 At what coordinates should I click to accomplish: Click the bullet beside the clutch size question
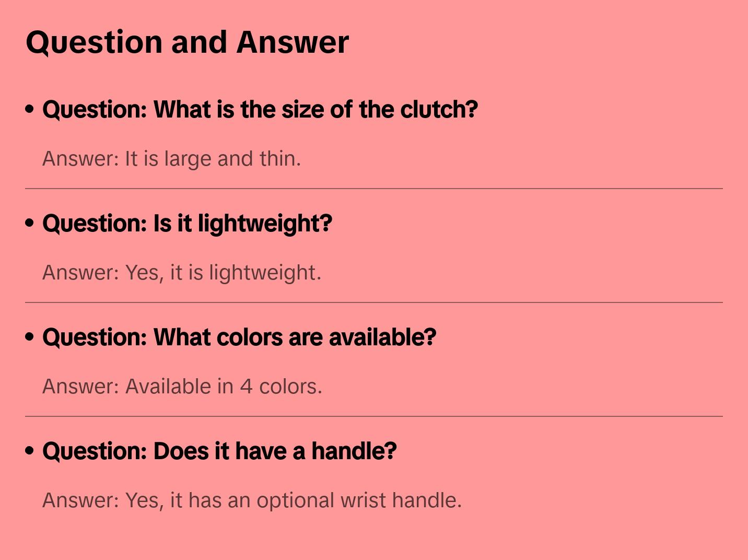30,109
